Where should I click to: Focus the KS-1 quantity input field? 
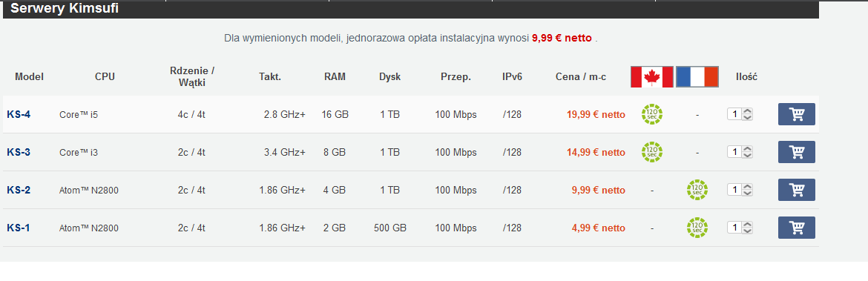click(x=734, y=228)
